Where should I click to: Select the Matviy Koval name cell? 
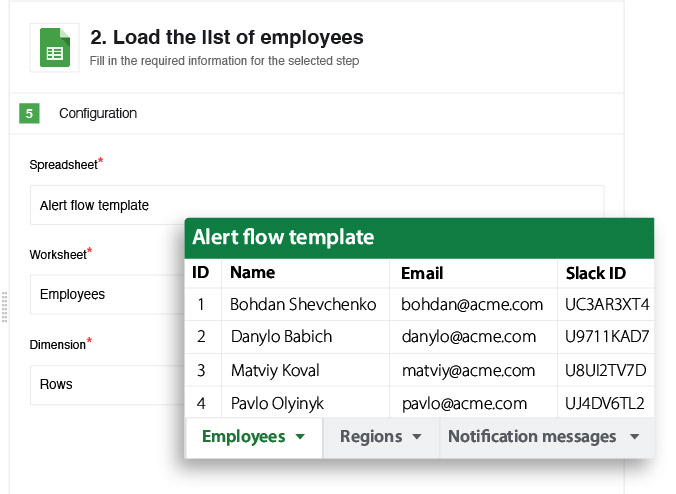[305, 370]
